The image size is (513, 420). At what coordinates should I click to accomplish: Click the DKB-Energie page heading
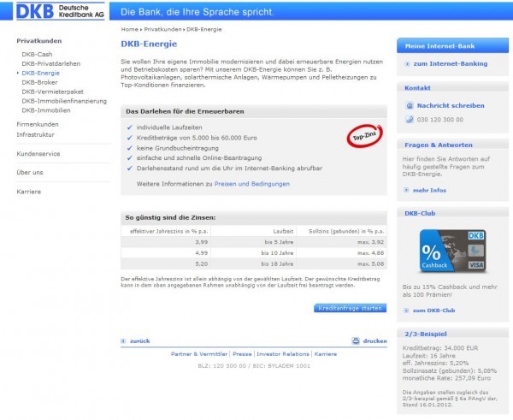(x=149, y=44)
